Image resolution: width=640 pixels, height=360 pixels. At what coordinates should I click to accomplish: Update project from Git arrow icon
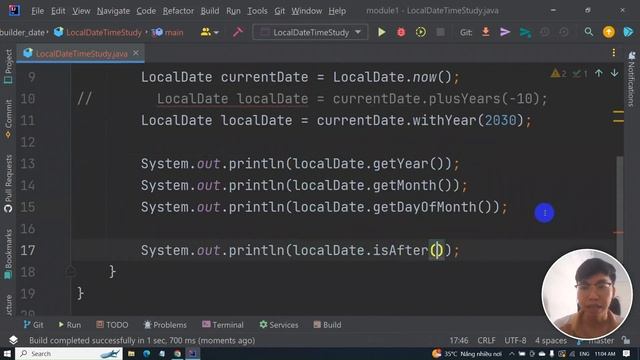485,32
